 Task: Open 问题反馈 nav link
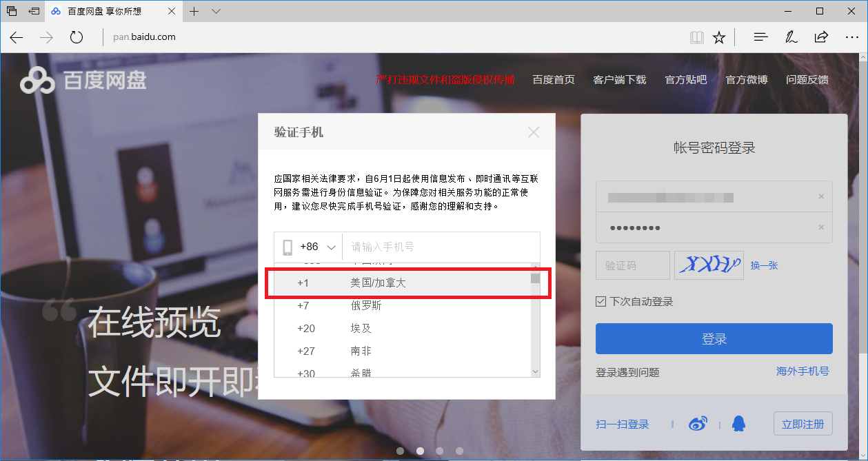pos(807,80)
